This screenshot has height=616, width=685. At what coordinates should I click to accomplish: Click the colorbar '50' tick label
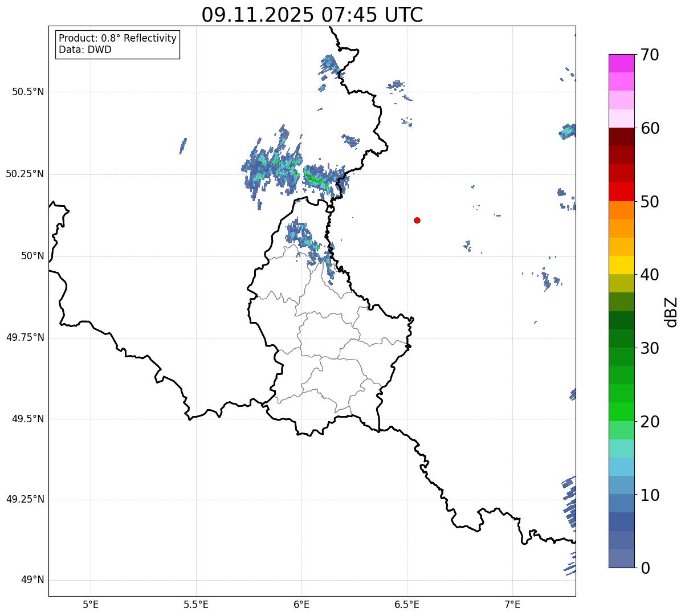[650, 202]
